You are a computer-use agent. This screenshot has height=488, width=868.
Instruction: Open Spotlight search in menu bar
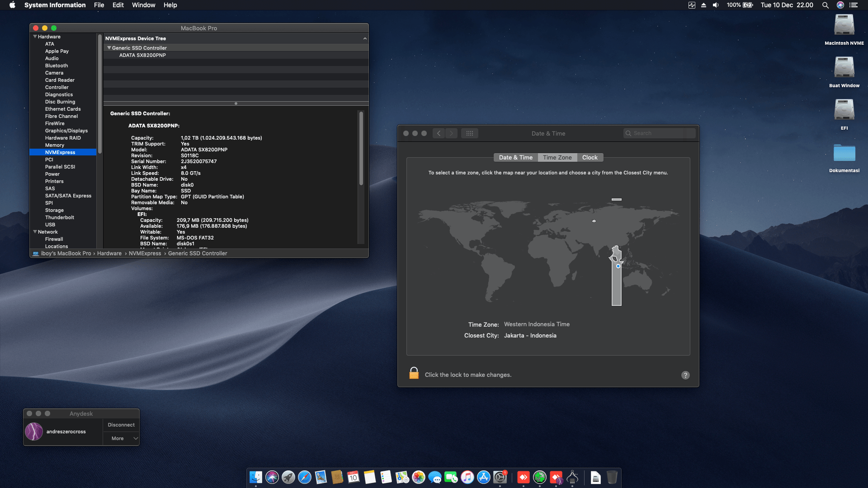coord(825,5)
